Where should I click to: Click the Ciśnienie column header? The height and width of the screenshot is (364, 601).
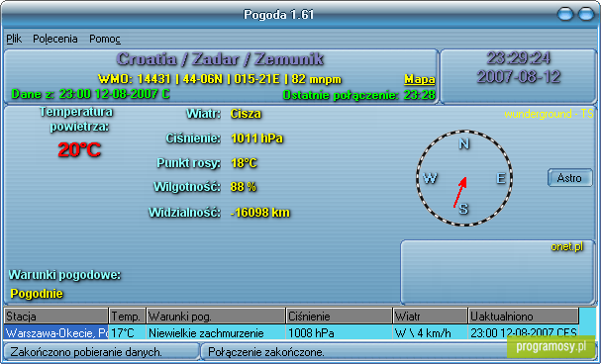tap(340, 317)
